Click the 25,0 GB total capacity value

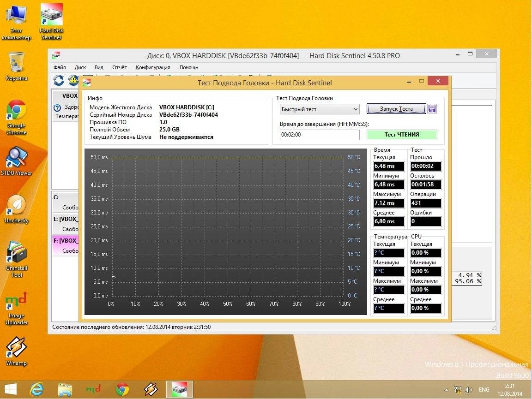(x=169, y=130)
